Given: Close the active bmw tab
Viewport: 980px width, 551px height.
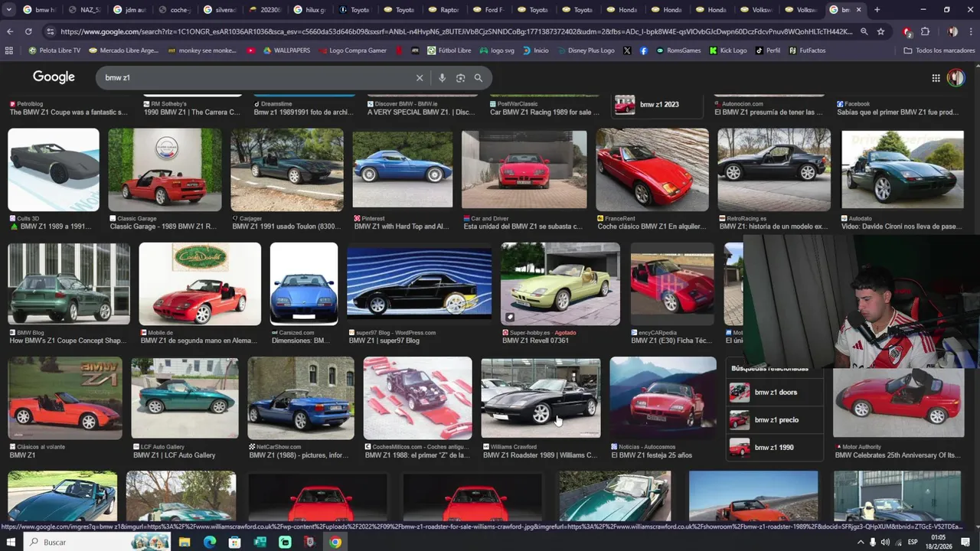Looking at the screenshot, I should (858, 10).
